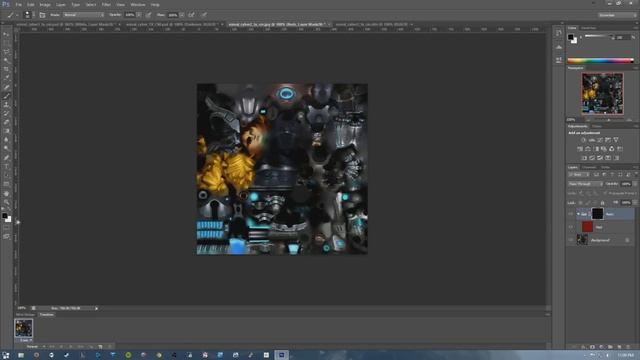Screen dimensions: 640x360
Task: Select the Eraser tool
Action: point(6,122)
